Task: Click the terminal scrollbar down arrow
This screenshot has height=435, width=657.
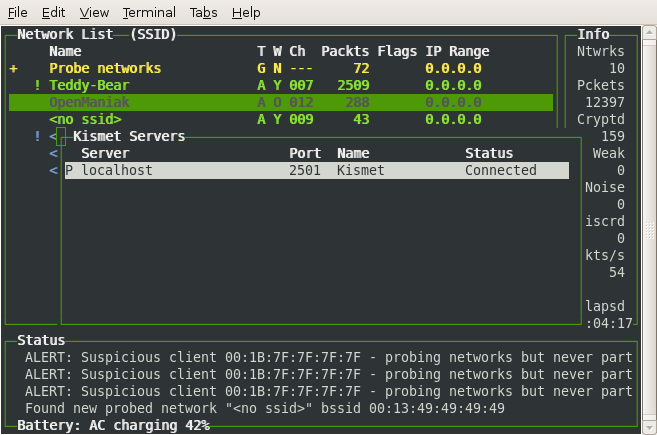Action: coord(649,428)
